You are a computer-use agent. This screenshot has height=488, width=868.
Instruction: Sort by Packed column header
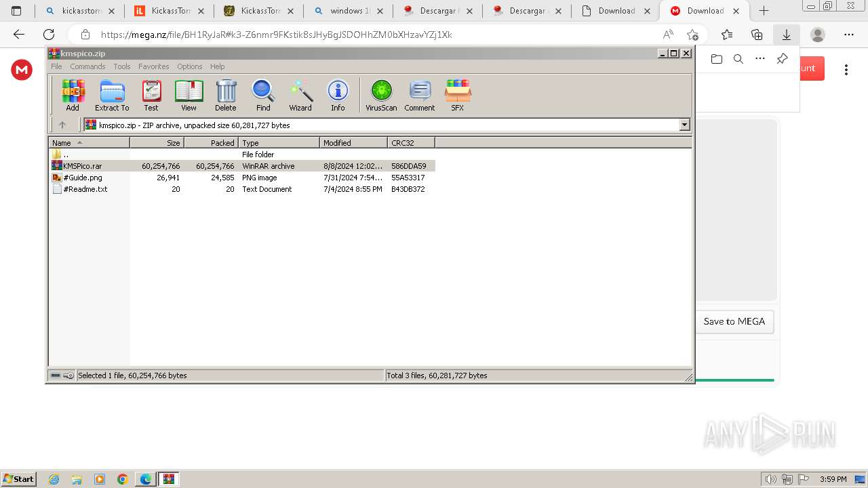(x=211, y=142)
